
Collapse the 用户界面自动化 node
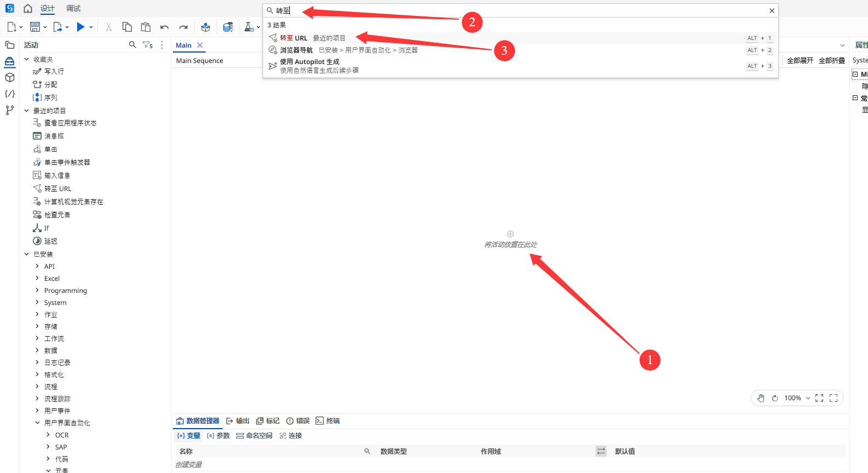[37, 423]
